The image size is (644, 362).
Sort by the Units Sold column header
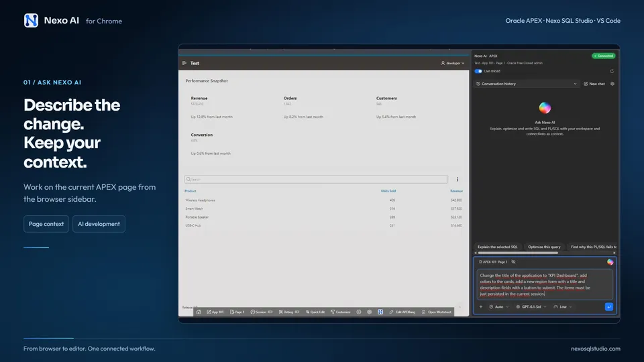388,191
